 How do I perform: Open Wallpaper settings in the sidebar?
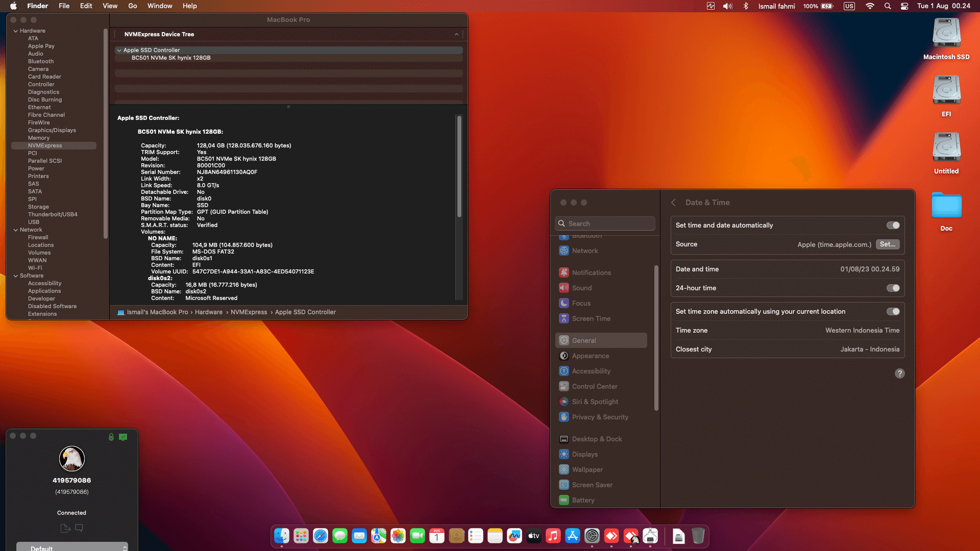click(x=587, y=469)
